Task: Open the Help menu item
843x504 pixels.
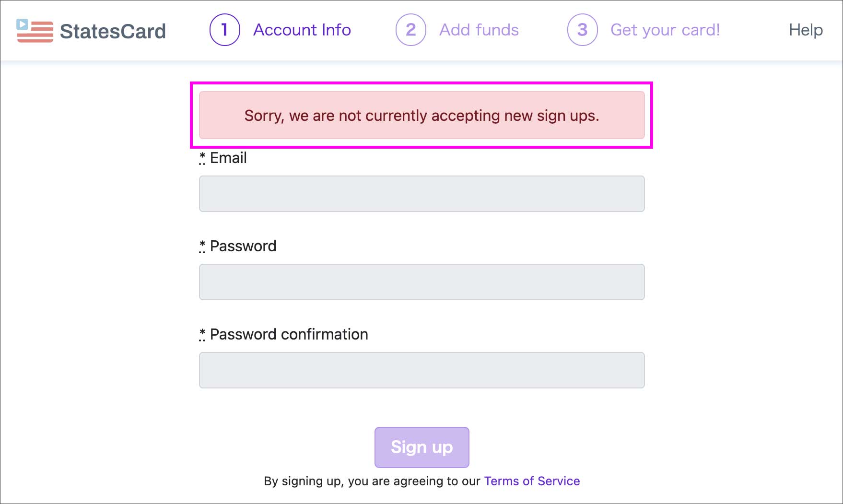Action: point(806,30)
